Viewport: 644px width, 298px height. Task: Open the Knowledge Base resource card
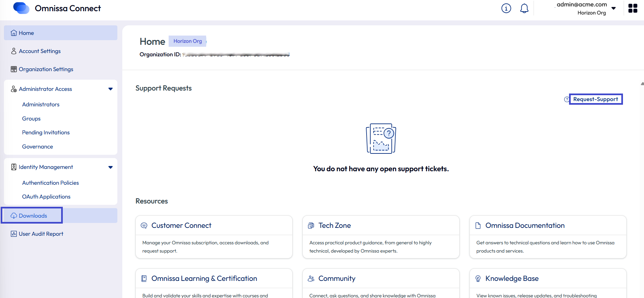(x=548, y=283)
